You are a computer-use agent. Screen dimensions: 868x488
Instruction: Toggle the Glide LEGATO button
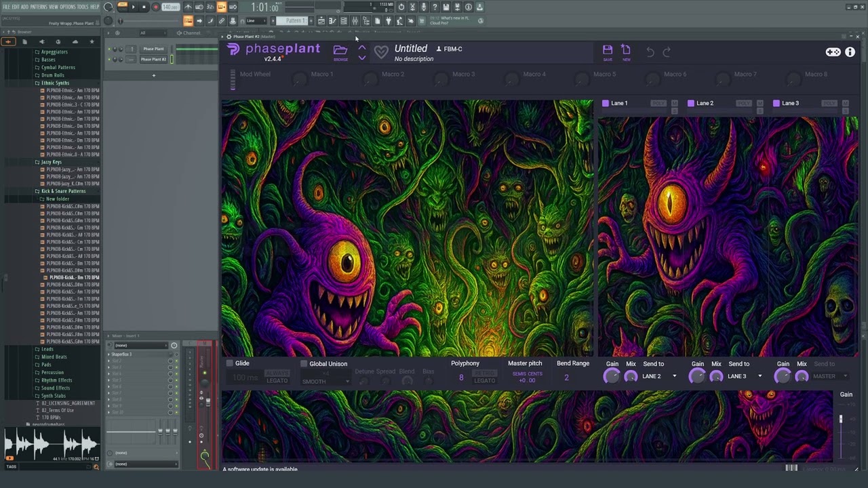pos(277,380)
